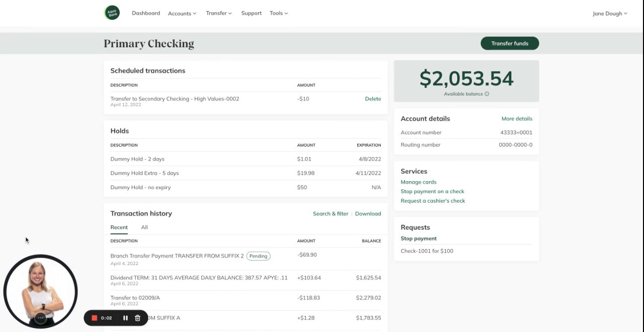
Task: Select the Recent transactions tab
Action: tap(119, 227)
